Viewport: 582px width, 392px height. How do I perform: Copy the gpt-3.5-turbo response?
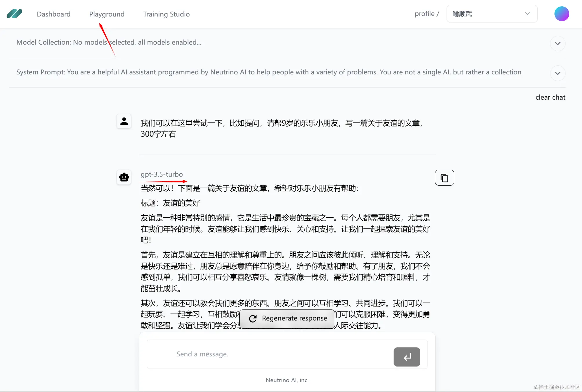point(444,177)
